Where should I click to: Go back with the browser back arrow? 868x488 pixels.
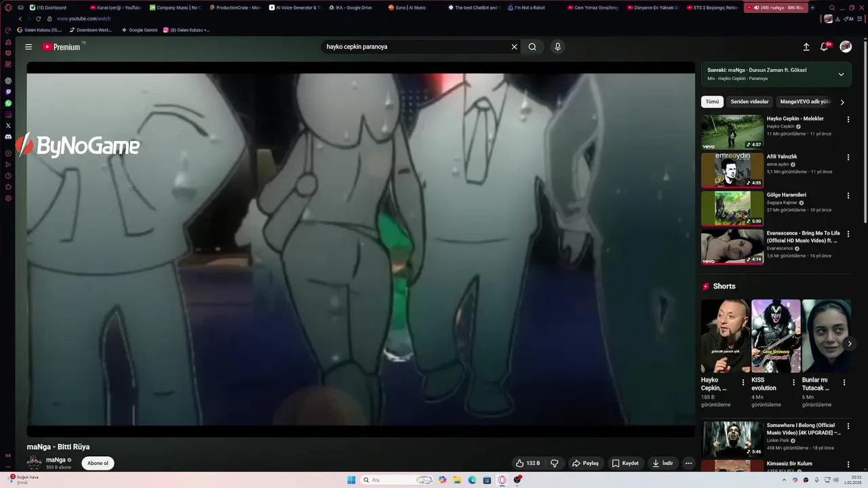tap(20, 19)
